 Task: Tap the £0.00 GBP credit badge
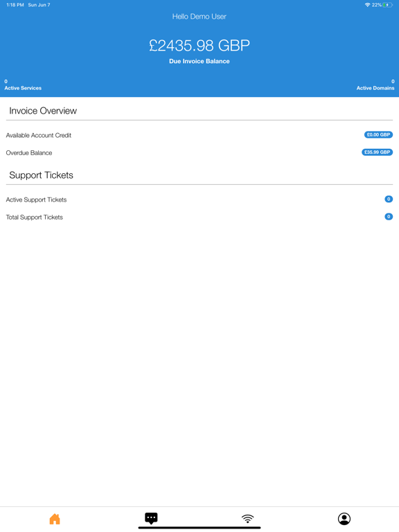click(x=378, y=134)
